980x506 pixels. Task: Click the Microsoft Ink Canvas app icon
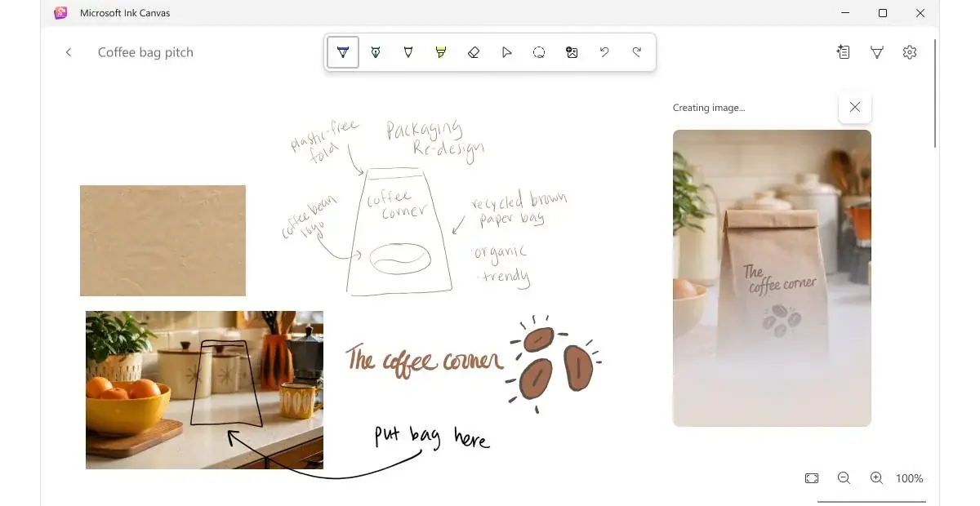tap(60, 13)
